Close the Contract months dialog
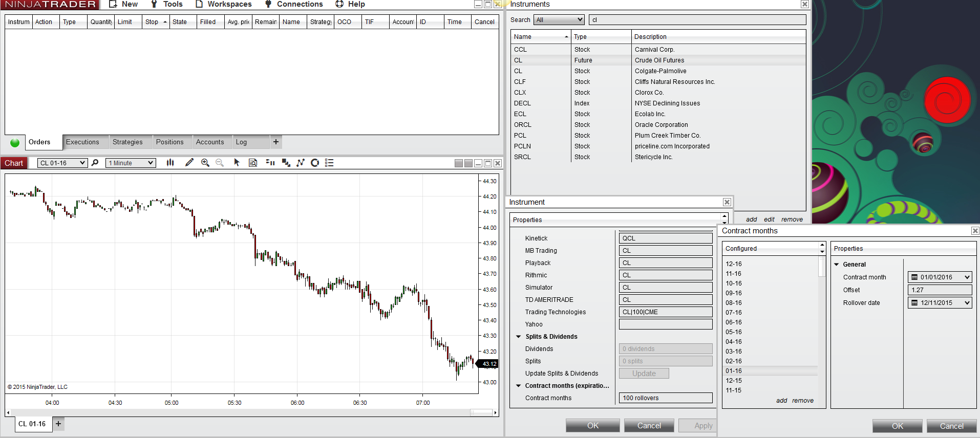The width and height of the screenshot is (980, 438). pos(975,231)
